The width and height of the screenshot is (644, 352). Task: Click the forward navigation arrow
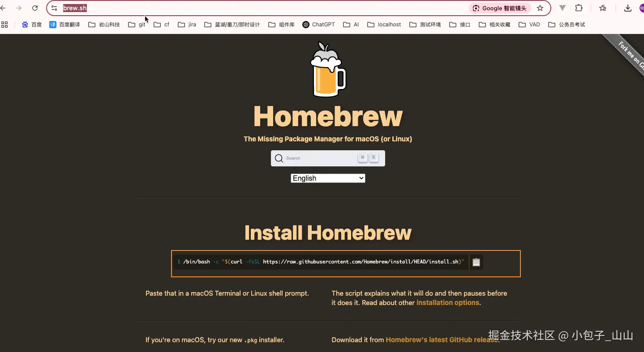point(19,8)
